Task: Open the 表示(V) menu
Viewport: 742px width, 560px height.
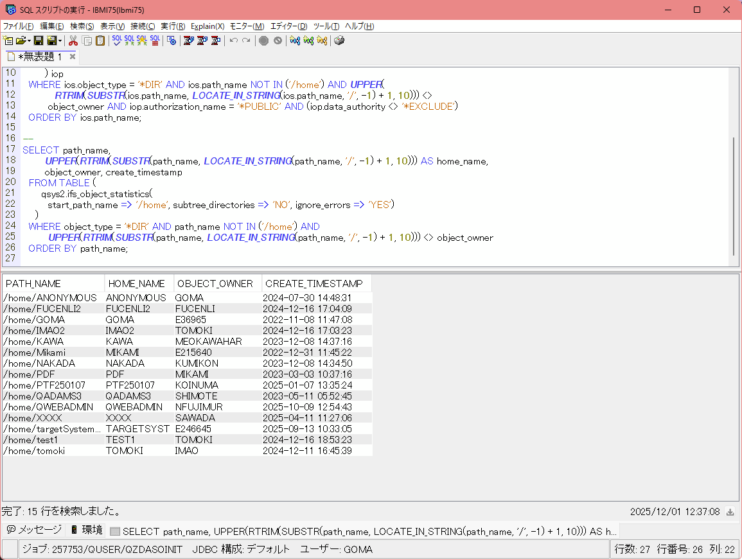Action: click(112, 26)
